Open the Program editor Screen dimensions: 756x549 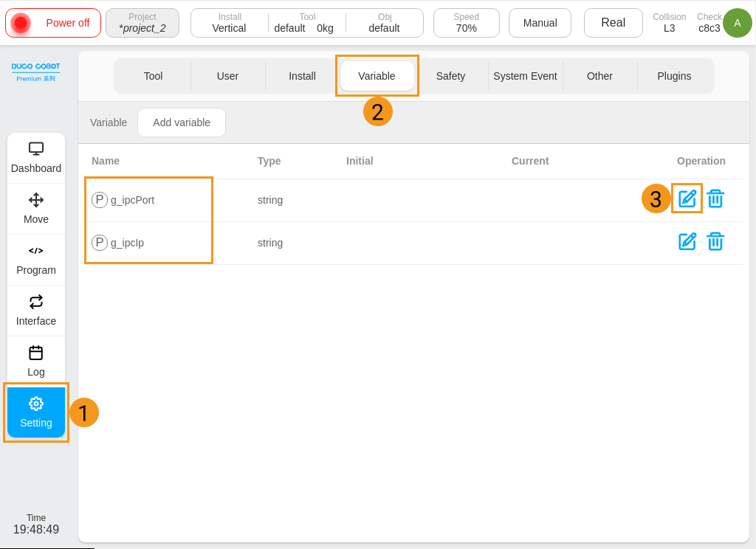[x=35, y=259]
